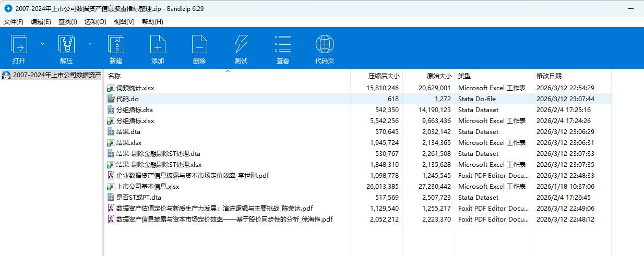
Task: Click modified date 2026/1/18 10:37:06
Action: pos(565,187)
